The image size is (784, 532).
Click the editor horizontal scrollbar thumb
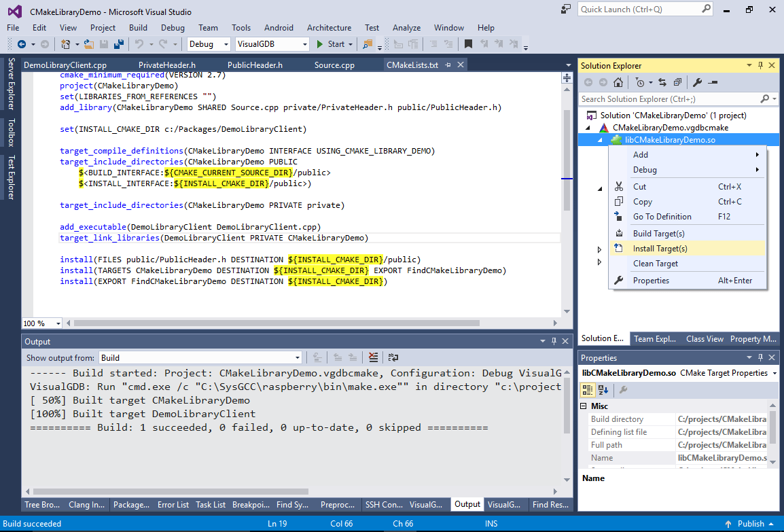pyautogui.click(x=277, y=323)
